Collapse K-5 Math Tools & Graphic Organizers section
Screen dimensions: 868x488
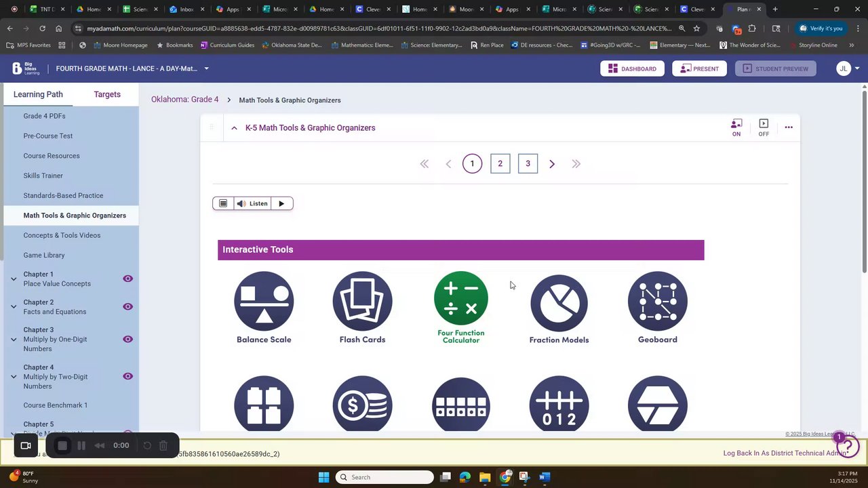[x=234, y=127]
